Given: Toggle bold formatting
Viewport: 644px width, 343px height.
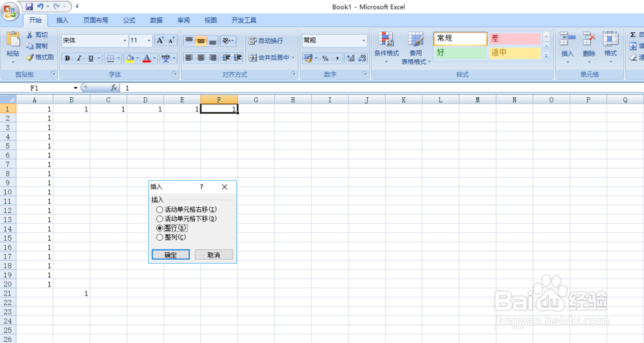Looking at the screenshot, I should coord(68,59).
